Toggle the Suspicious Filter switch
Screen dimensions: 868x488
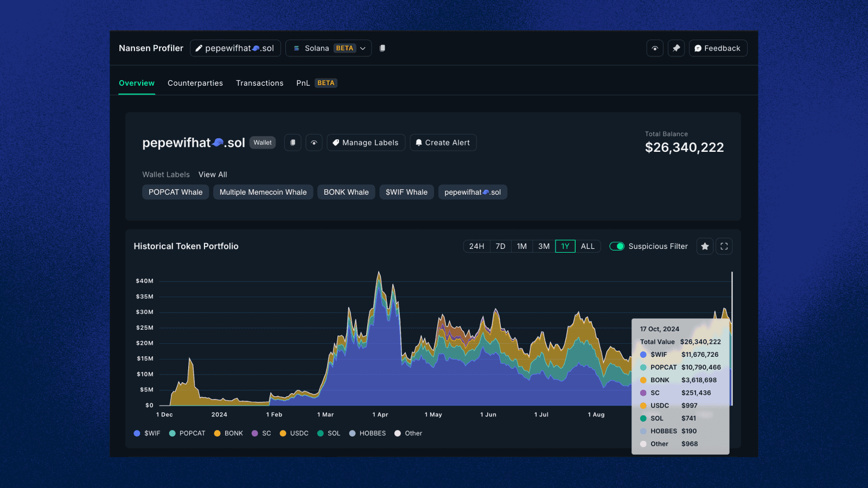[617, 246]
